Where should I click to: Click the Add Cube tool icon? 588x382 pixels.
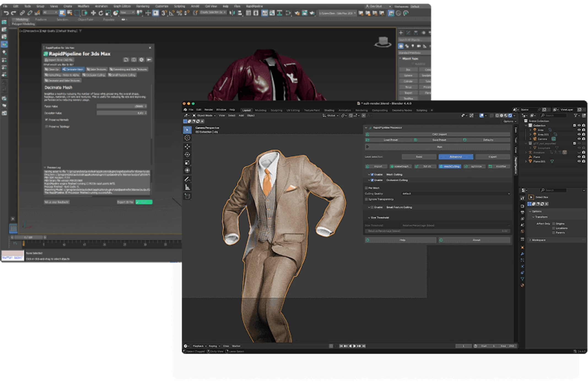(187, 196)
